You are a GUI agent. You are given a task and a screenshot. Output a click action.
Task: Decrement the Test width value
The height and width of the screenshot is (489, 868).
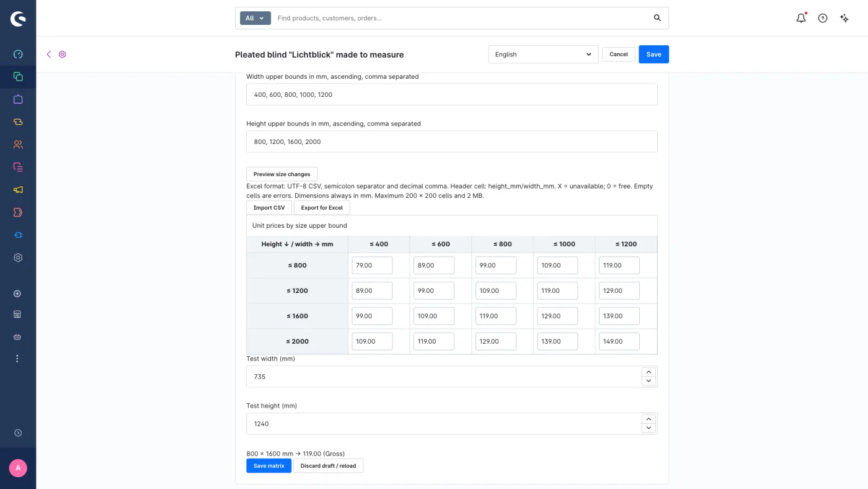pos(649,381)
